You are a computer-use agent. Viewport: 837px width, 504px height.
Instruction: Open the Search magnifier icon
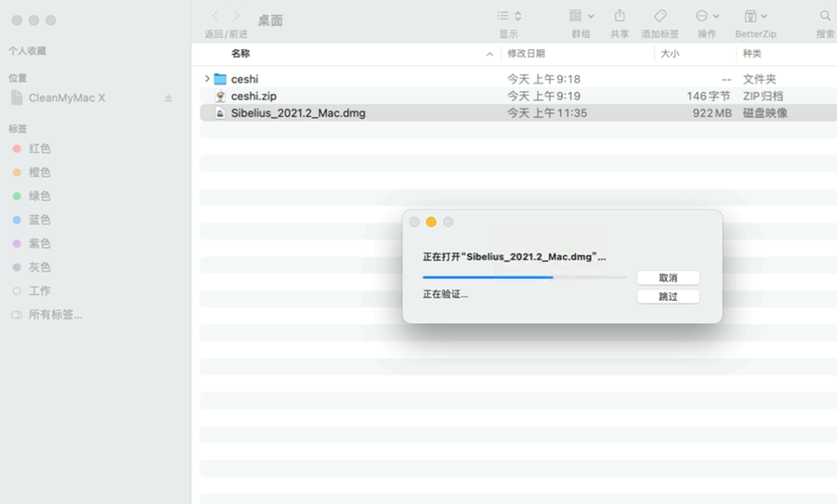point(825,17)
